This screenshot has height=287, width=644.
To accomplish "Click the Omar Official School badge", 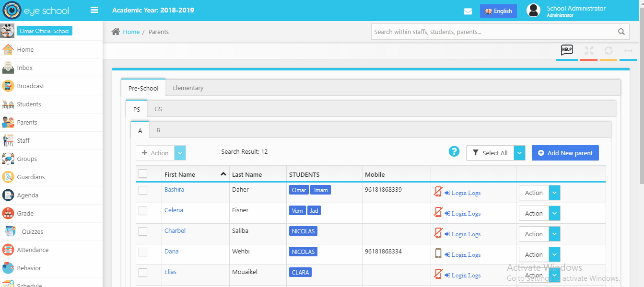I will click(45, 31).
